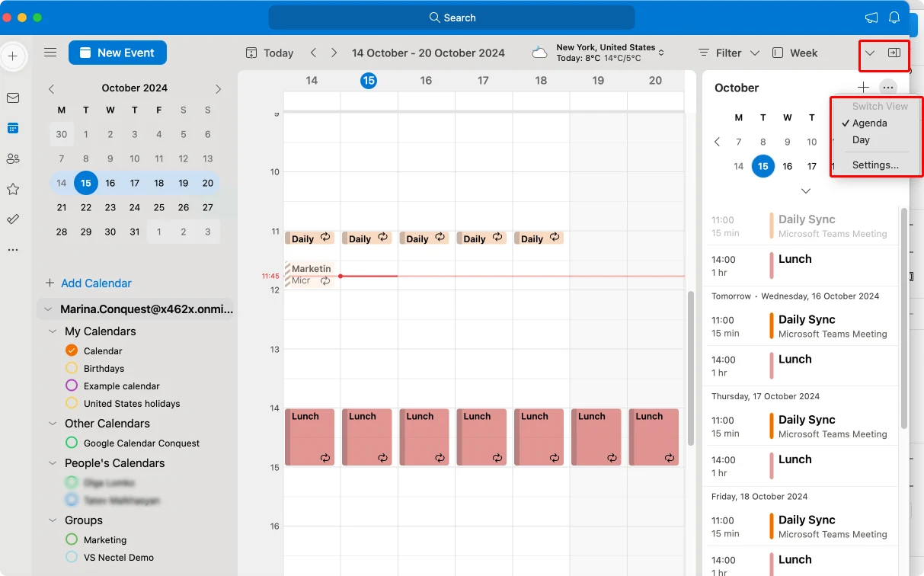The height and width of the screenshot is (576, 924).
Task: Go to next week arrow in toolbar
Action: click(334, 53)
